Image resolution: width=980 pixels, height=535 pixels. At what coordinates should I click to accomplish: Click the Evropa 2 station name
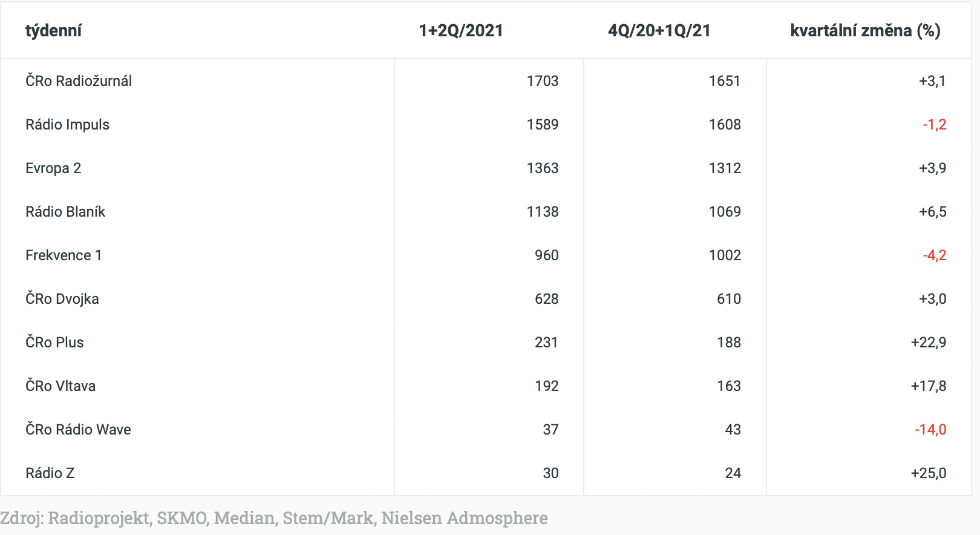tap(53, 168)
